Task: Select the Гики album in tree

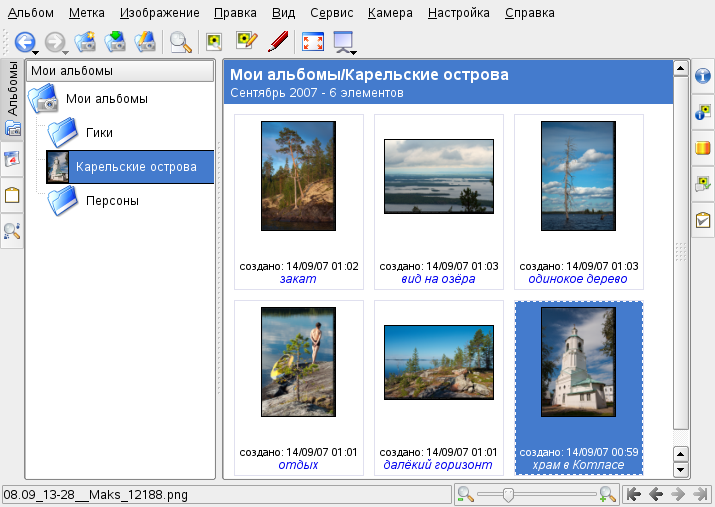Action: (99, 132)
